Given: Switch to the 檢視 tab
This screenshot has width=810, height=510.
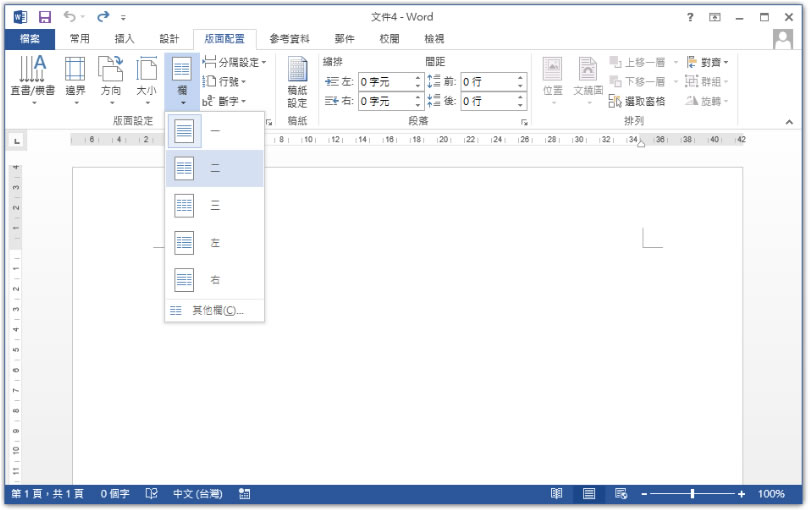Looking at the screenshot, I should [x=434, y=39].
